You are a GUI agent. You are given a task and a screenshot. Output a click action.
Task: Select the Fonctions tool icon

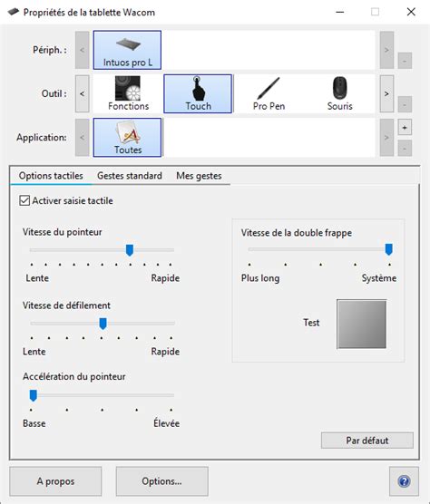point(128,93)
